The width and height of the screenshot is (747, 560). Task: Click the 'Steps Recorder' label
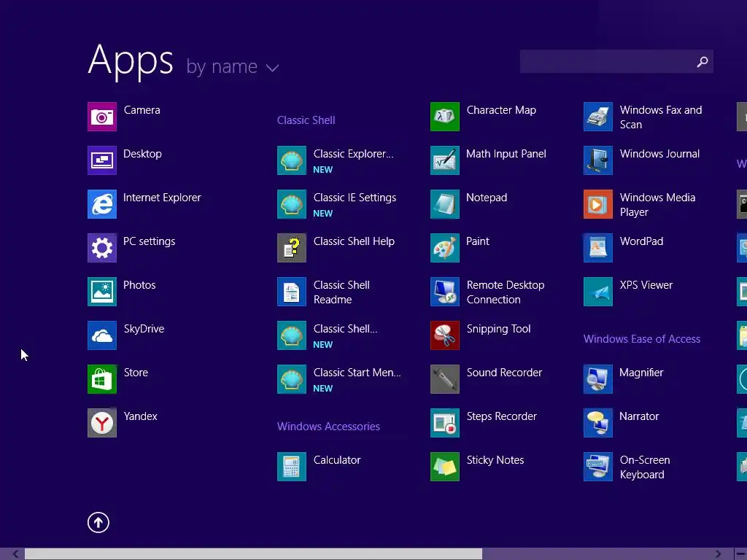(502, 416)
